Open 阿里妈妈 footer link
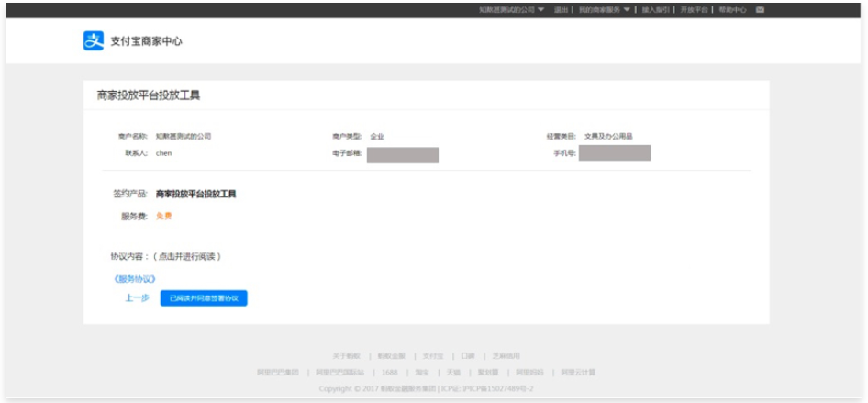 point(529,373)
